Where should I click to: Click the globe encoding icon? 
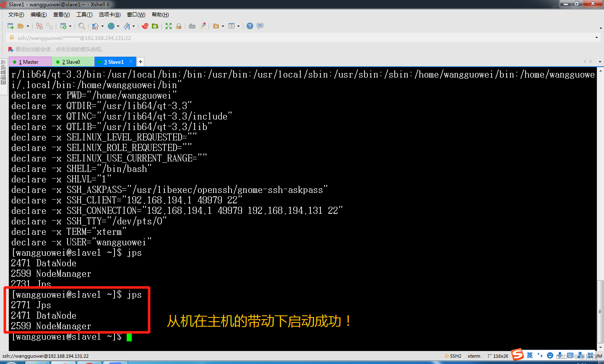click(x=111, y=26)
